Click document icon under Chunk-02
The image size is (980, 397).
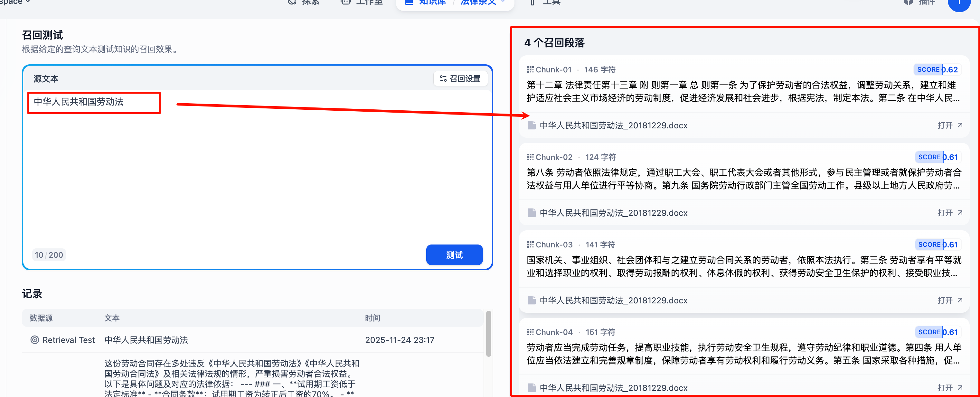[532, 213]
